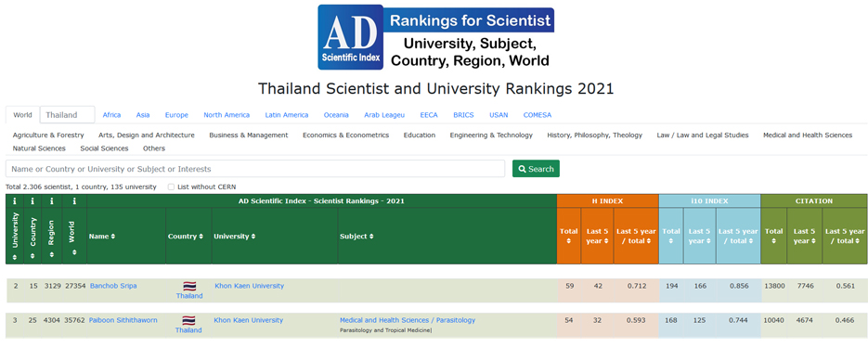This screenshot has height=360, width=868.
Task: Sort by Citation Total column
Action: (x=773, y=236)
